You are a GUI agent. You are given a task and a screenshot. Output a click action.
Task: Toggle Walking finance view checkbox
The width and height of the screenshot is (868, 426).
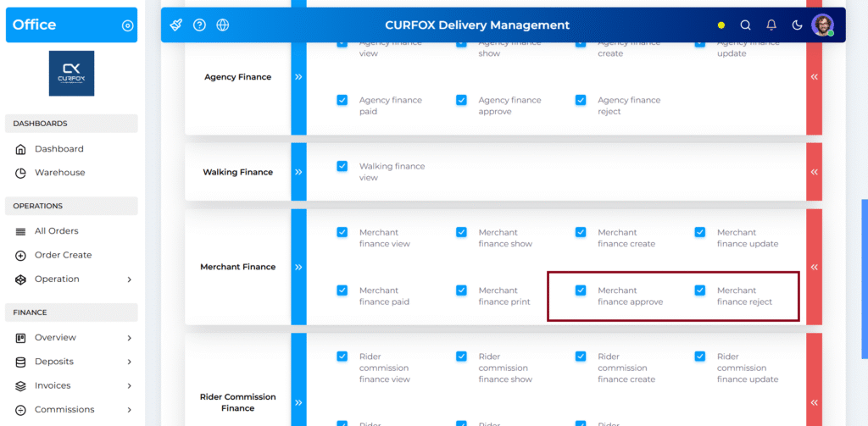pyautogui.click(x=342, y=166)
